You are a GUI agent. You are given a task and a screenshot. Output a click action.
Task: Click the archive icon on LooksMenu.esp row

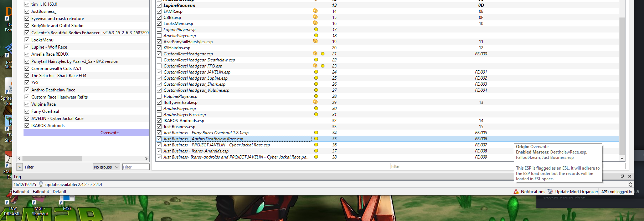tap(315, 23)
